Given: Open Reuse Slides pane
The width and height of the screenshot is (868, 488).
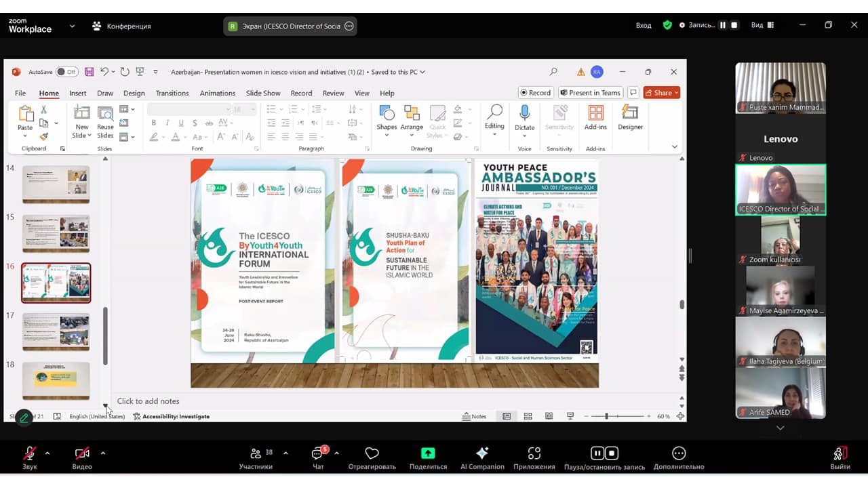Looking at the screenshot, I should [105, 122].
